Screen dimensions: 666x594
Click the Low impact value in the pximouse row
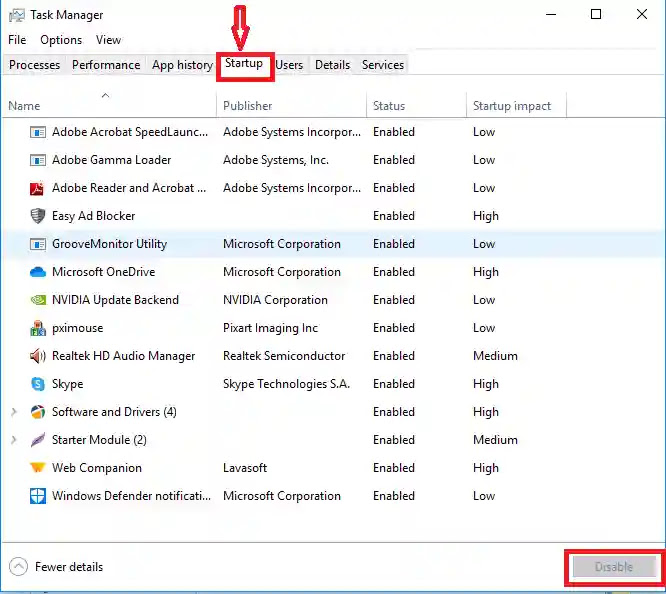[484, 328]
